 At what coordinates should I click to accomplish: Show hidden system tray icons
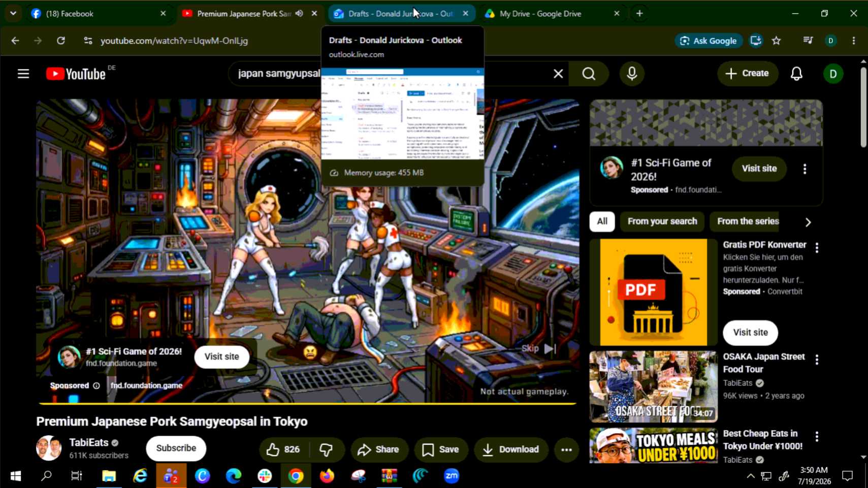click(750, 476)
